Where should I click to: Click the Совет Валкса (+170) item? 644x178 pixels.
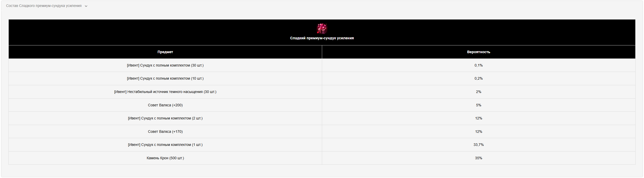pos(165,132)
